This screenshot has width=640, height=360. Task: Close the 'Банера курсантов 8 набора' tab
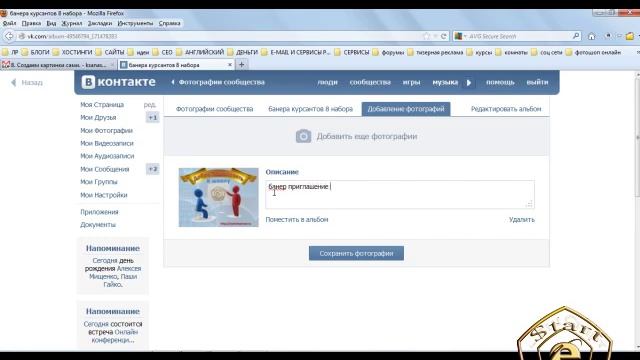pyautogui.click(x=230, y=64)
